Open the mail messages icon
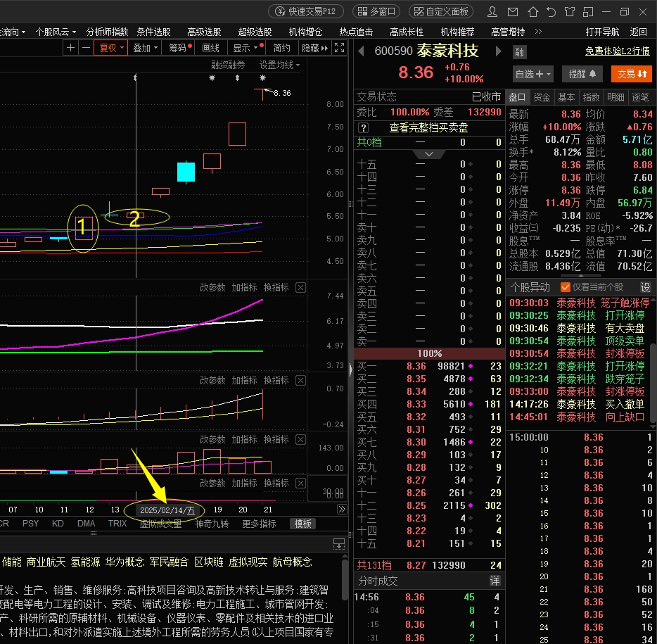Screen dimensions: 657x644 512,12
